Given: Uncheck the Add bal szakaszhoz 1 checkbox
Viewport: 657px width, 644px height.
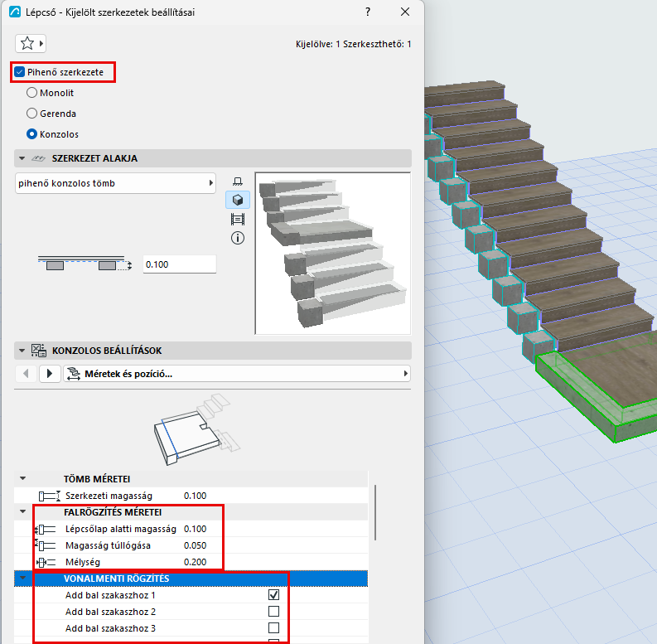Looking at the screenshot, I should click(273, 594).
